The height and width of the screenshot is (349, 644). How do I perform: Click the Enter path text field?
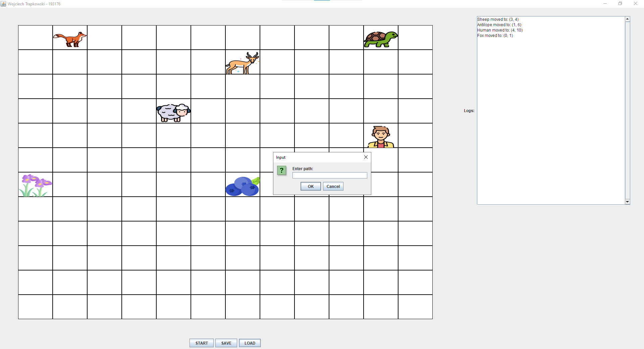point(330,176)
